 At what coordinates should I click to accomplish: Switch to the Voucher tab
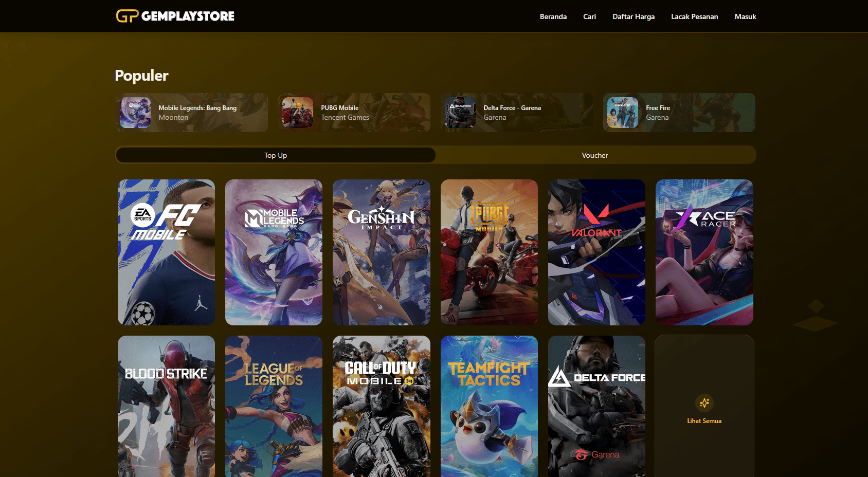594,155
